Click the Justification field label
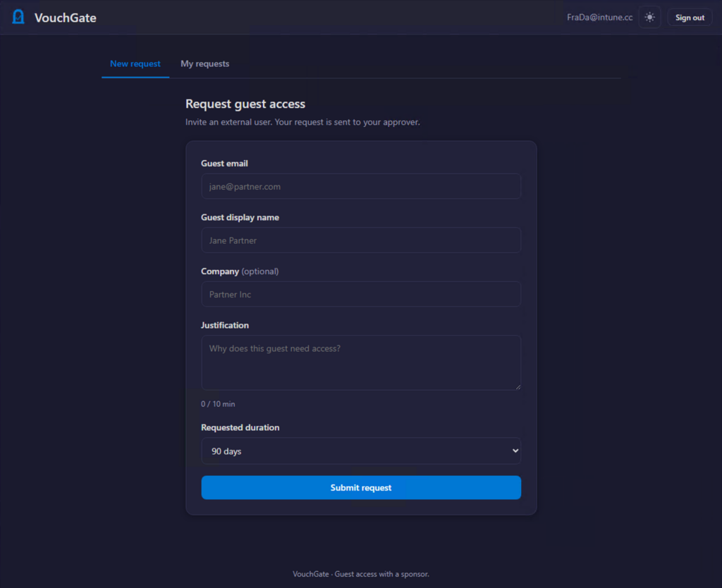 (225, 325)
